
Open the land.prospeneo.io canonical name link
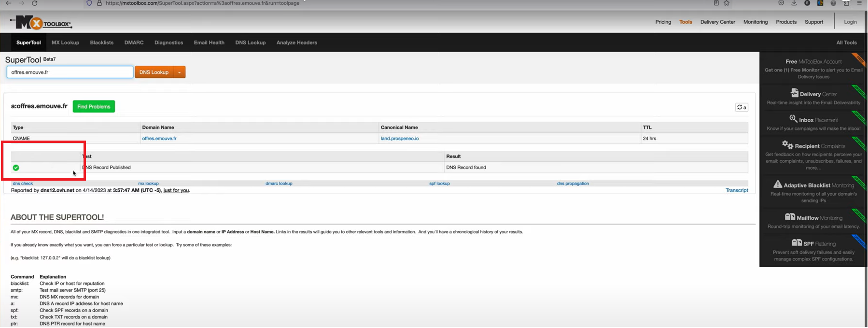click(x=400, y=139)
